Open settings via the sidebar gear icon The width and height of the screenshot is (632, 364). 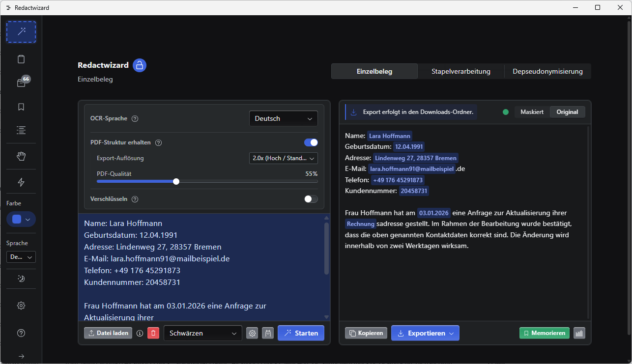tap(21, 306)
